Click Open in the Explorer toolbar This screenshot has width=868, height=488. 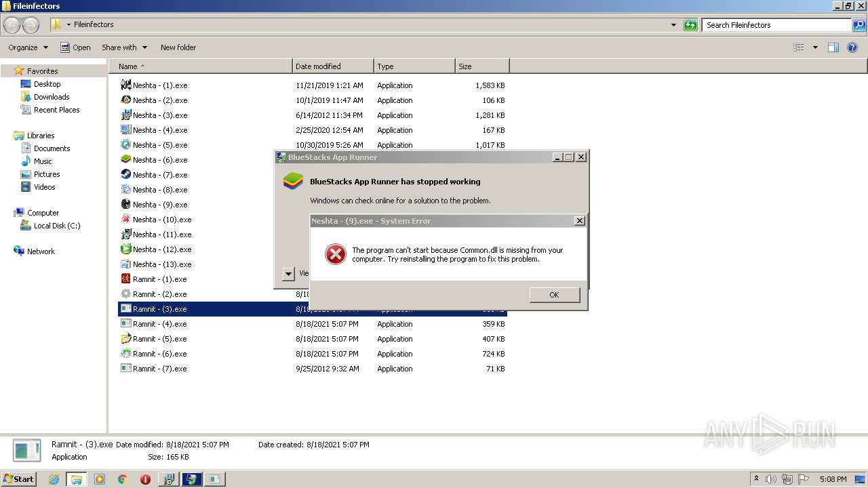pos(75,47)
